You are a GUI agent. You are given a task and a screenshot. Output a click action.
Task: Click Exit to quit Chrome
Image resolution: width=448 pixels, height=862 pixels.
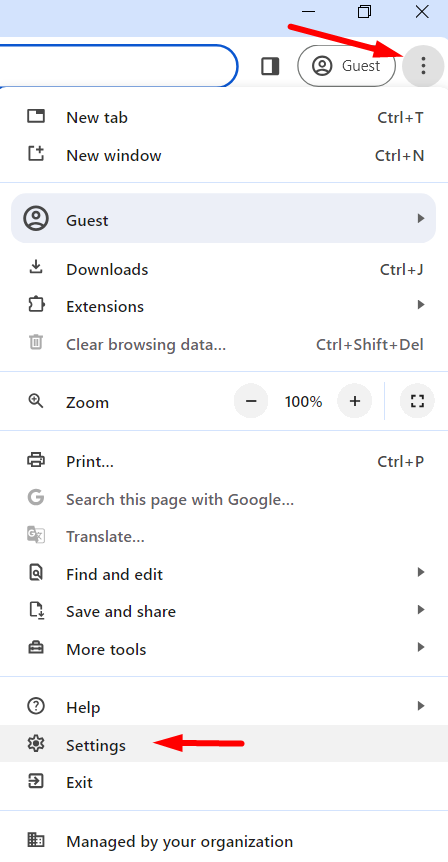(224, 782)
